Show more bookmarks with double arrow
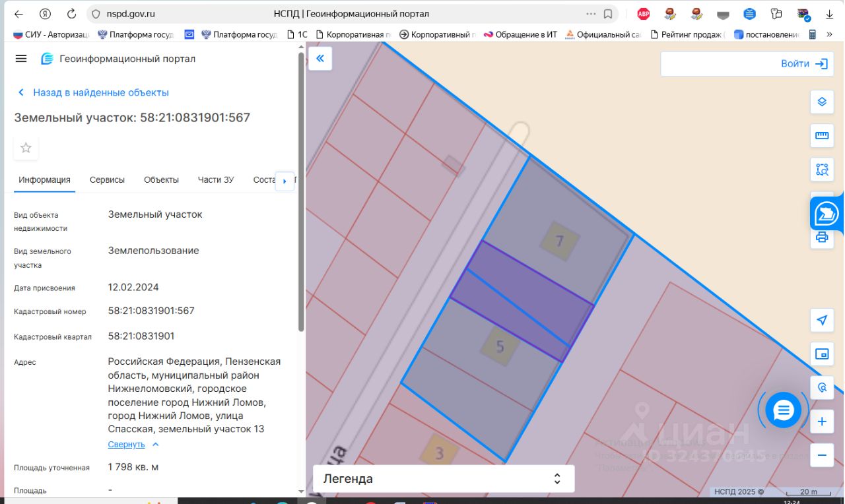The height and width of the screenshot is (504, 845). click(830, 34)
